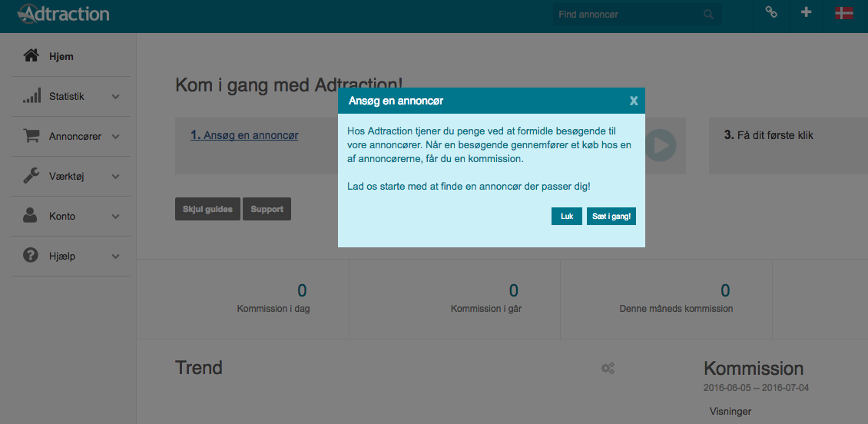Viewport: 868px width, 424px height.
Task: Click the Visninger label
Action: 731,411
